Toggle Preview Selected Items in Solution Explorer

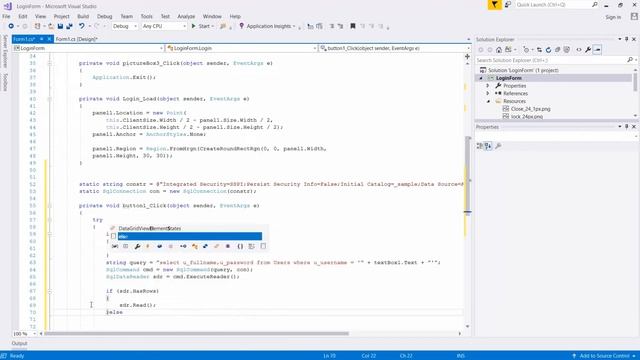pyautogui.click(x=597, y=50)
